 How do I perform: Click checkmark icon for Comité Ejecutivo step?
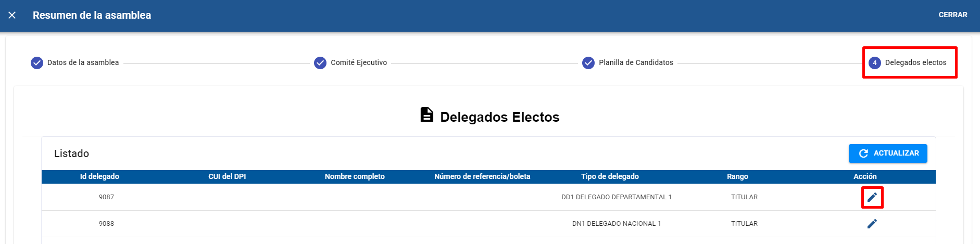[320, 63]
